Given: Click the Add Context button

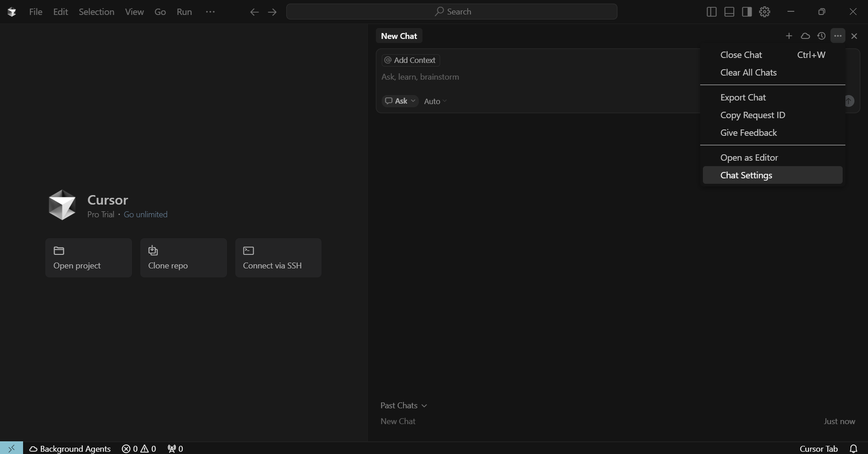Looking at the screenshot, I should click(411, 60).
